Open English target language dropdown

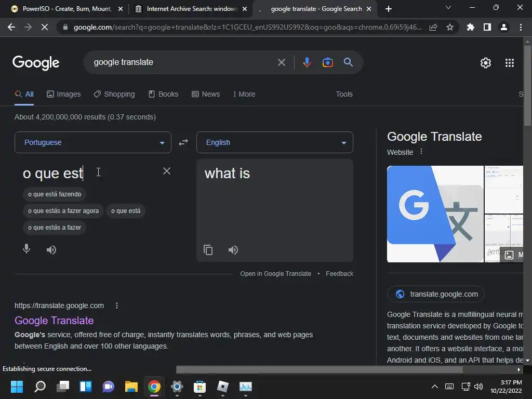(275, 142)
